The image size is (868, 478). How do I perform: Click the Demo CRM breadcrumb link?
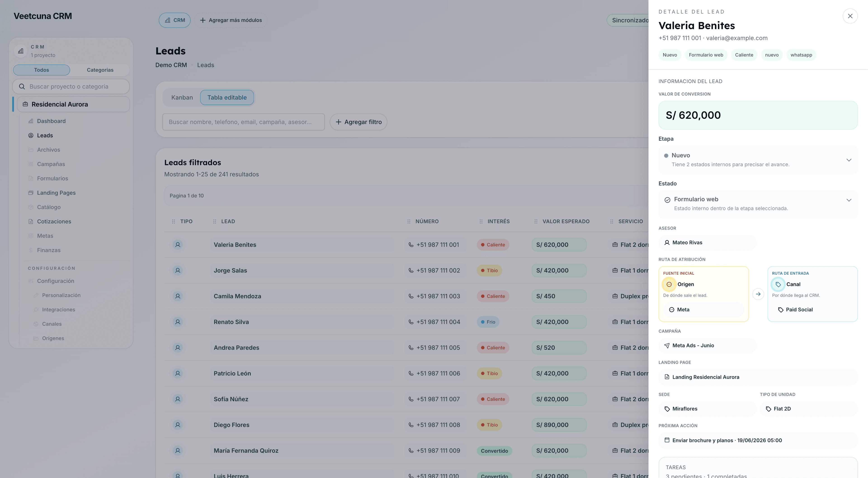(x=171, y=65)
